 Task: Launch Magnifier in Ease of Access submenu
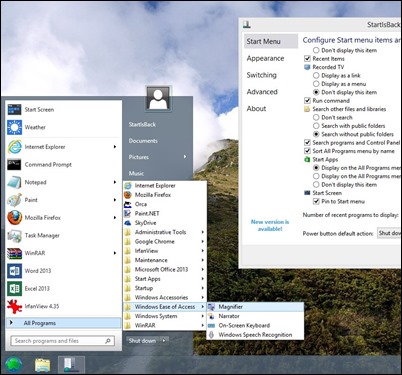tap(255, 307)
